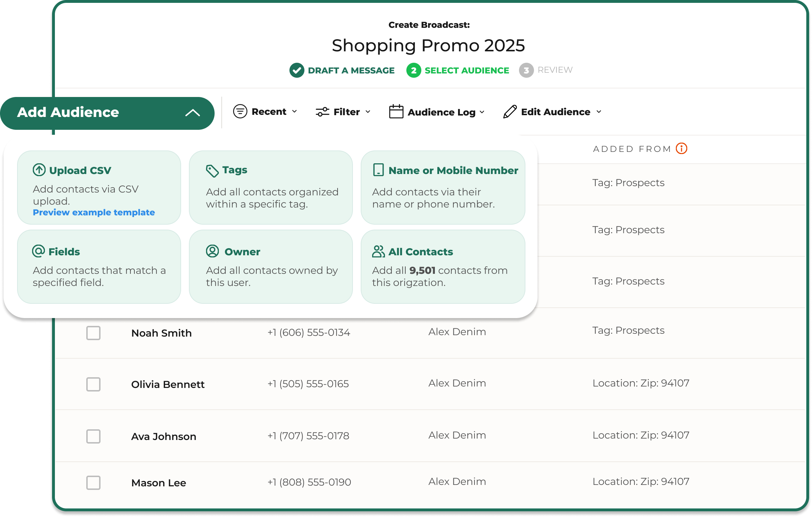The height and width of the screenshot is (517, 812).
Task: Choose the All Contacts option
Action: (x=443, y=267)
